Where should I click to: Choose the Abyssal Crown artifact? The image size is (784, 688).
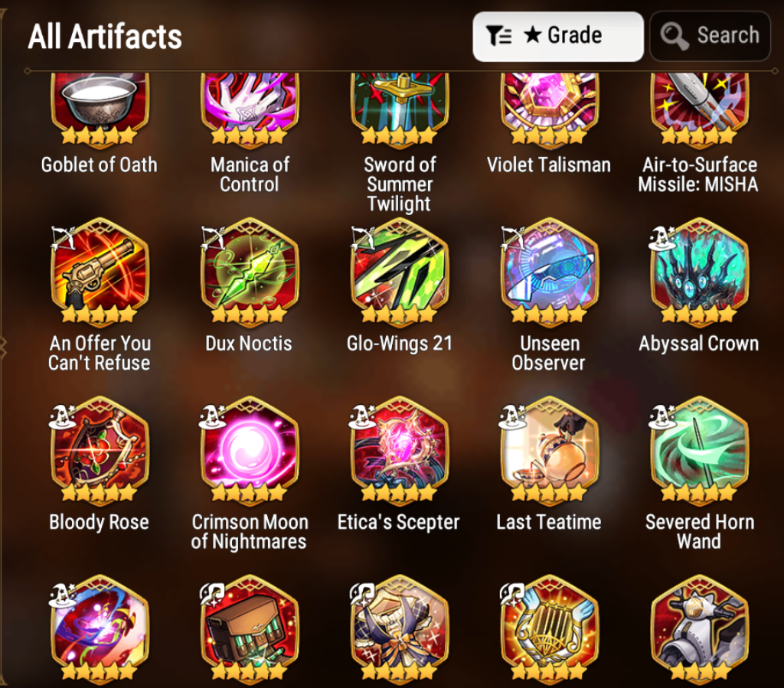point(700,272)
